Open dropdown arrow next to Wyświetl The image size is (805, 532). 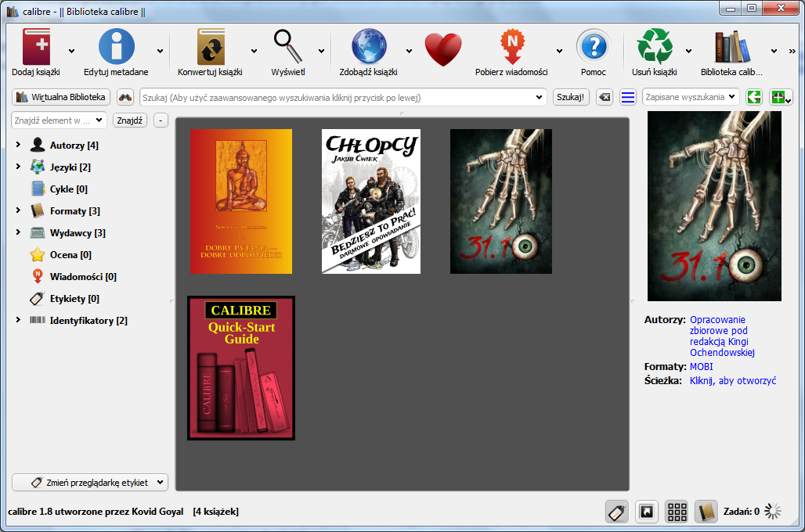[321, 51]
